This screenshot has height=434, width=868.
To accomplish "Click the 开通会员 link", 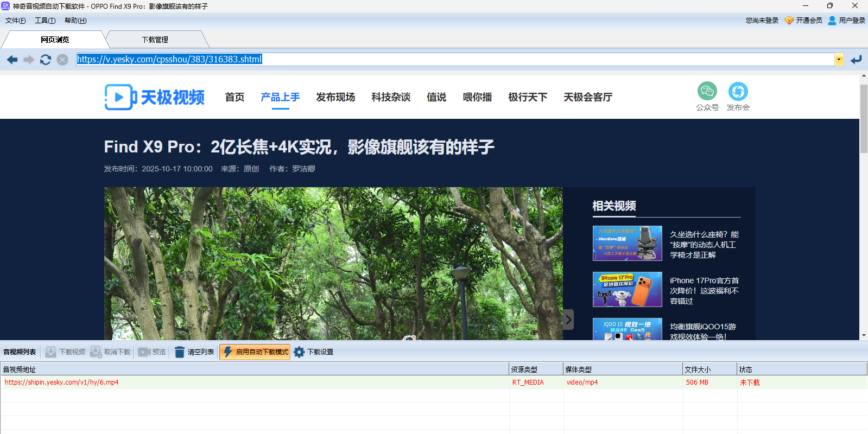I will coord(803,21).
